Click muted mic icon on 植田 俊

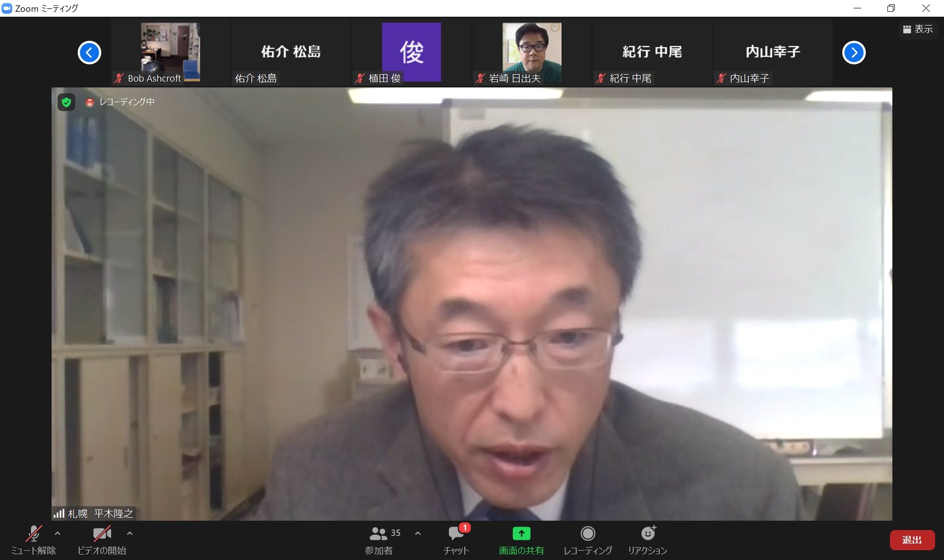point(360,78)
